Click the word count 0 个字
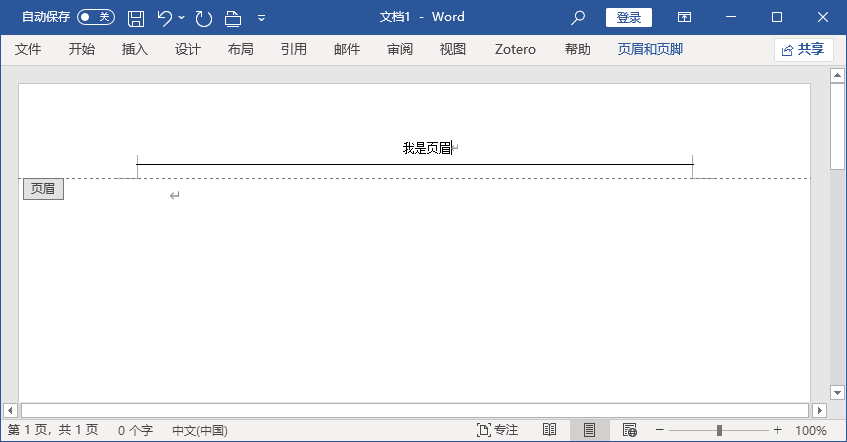 (x=136, y=431)
